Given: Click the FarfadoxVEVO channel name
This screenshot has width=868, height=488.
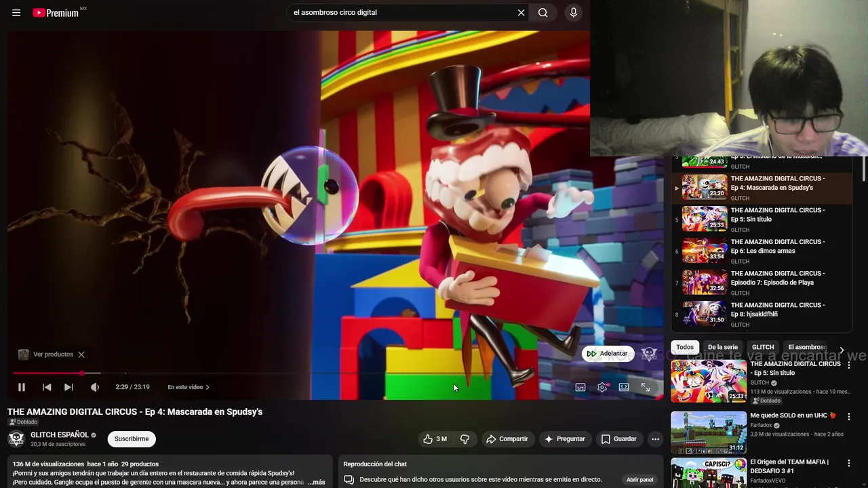Looking at the screenshot, I should (x=769, y=481).
